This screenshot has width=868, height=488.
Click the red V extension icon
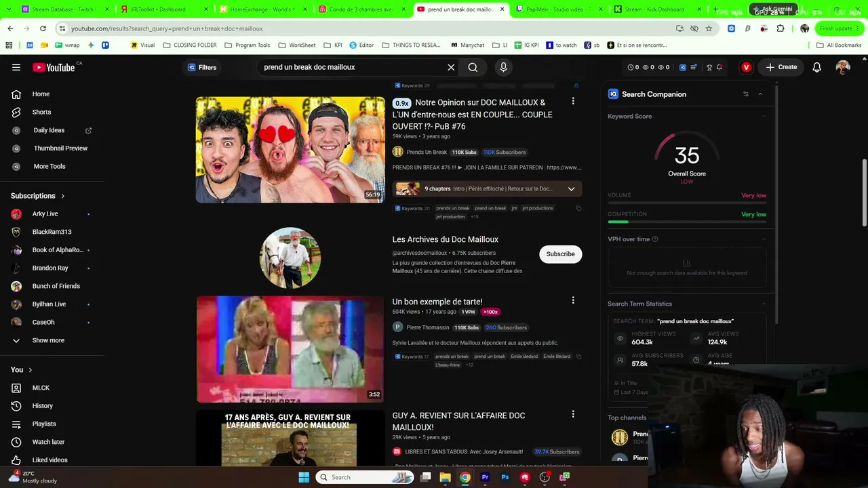(x=746, y=67)
